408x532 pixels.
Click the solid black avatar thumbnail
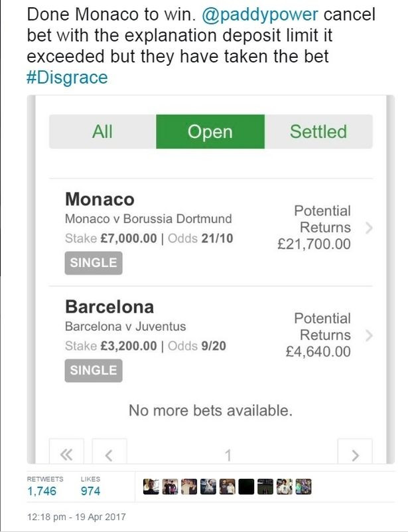[246, 487]
